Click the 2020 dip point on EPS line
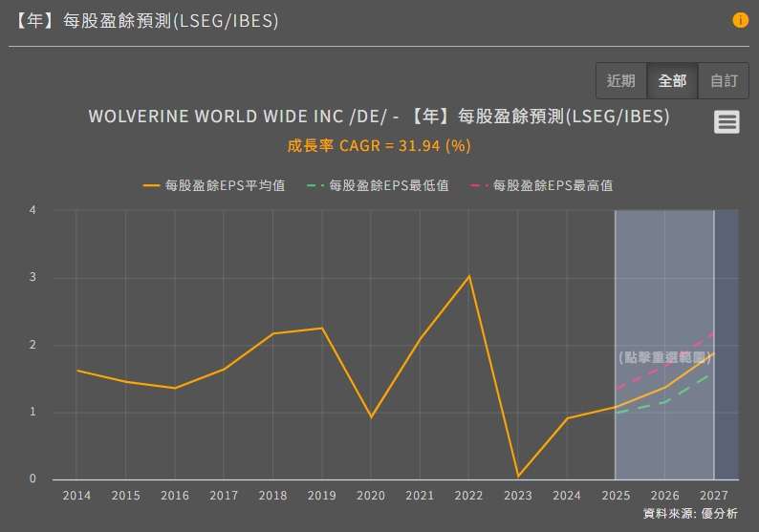Image resolution: width=759 pixels, height=532 pixels. pyautogui.click(x=371, y=416)
